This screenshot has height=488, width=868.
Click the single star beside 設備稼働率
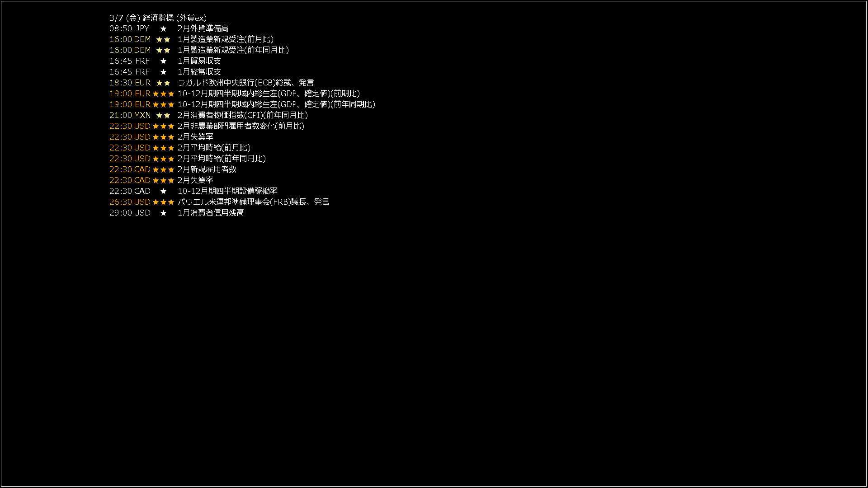pos(163,191)
